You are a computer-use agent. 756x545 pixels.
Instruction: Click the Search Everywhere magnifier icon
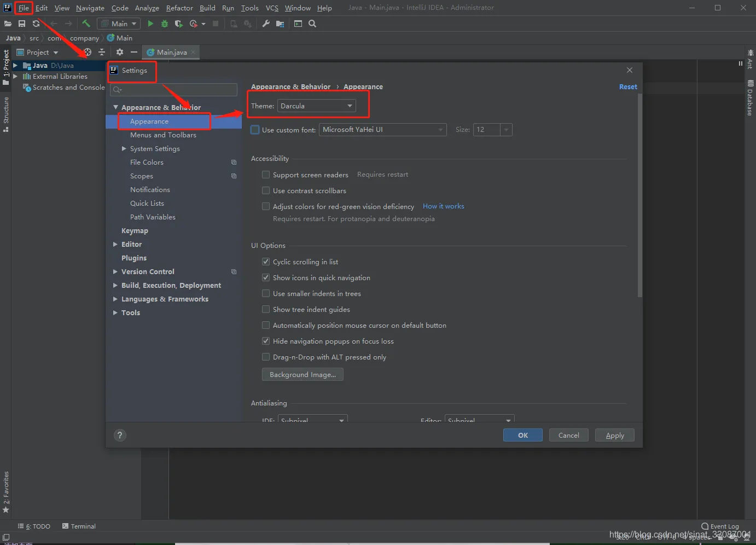click(312, 24)
